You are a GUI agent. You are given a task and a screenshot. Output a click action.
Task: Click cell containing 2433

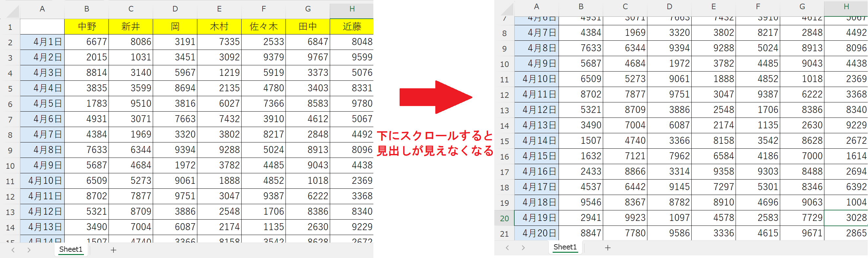581,172
